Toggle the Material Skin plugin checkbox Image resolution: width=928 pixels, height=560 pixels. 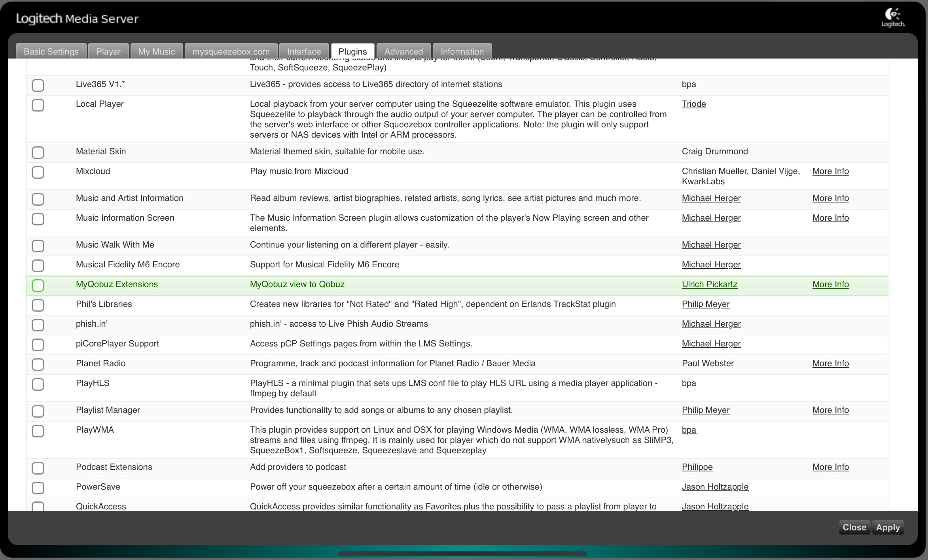(x=38, y=152)
